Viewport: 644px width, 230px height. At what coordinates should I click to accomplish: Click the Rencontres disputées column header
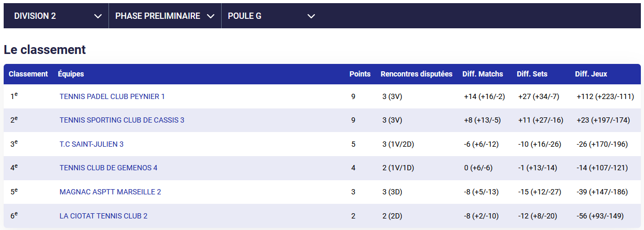[416, 74]
